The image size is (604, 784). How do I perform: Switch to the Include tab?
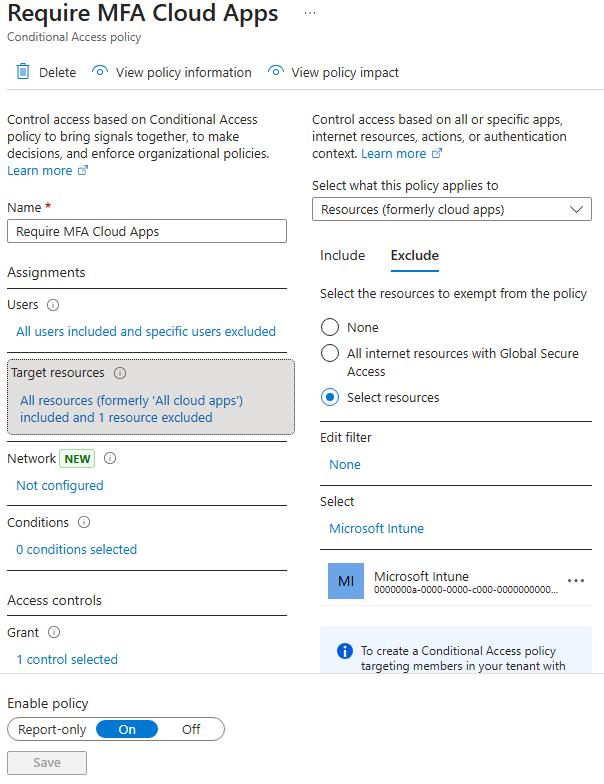pos(342,256)
